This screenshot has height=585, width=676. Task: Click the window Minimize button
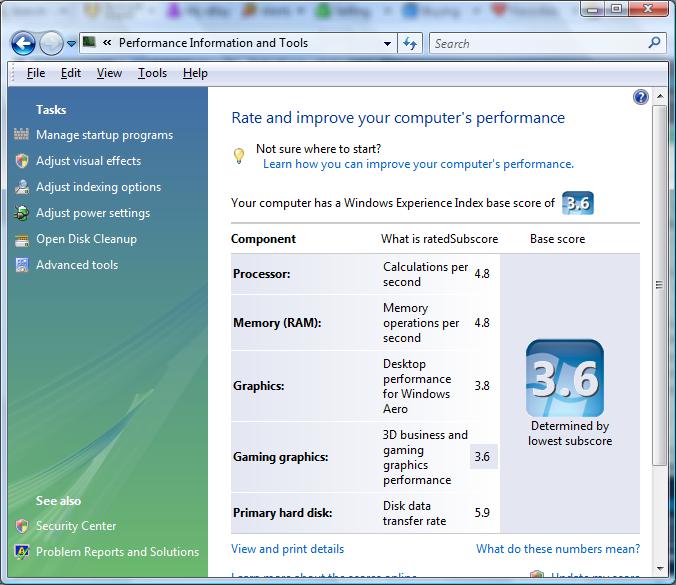[594, 9]
